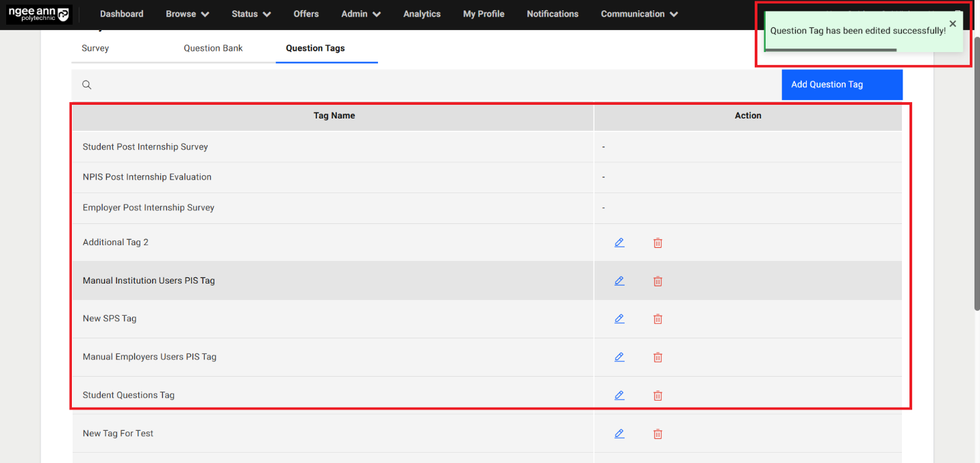Click the Add Question Tag button

[842, 85]
